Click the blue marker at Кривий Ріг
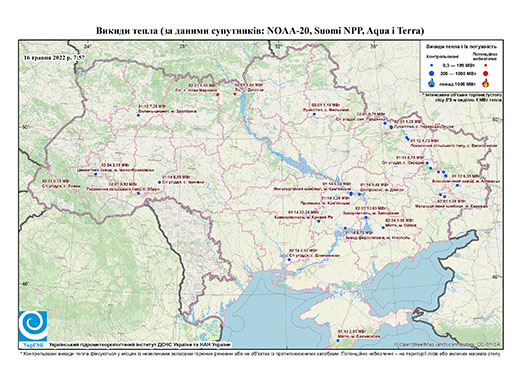Screen dimensions: 520x368 point(318,221)
